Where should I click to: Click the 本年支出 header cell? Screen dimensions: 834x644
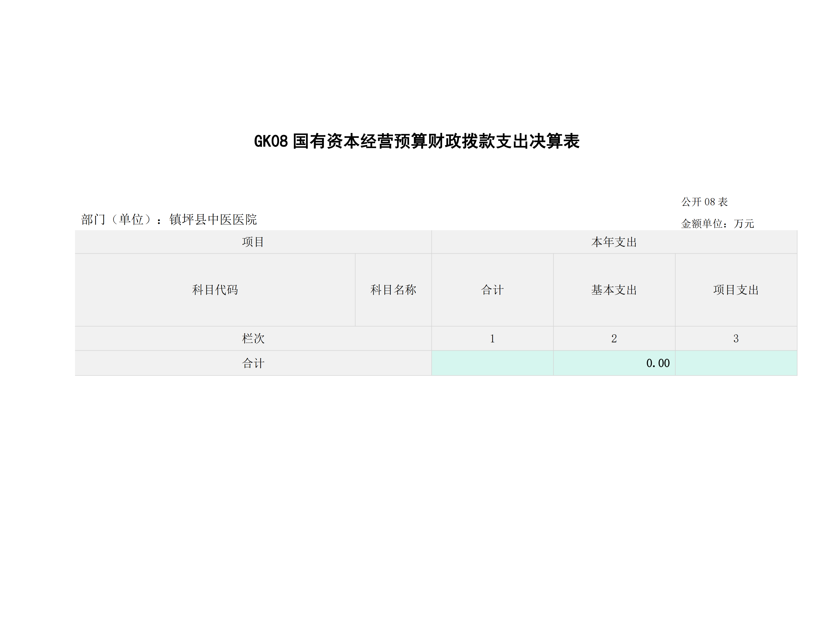pyautogui.click(x=614, y=242)
